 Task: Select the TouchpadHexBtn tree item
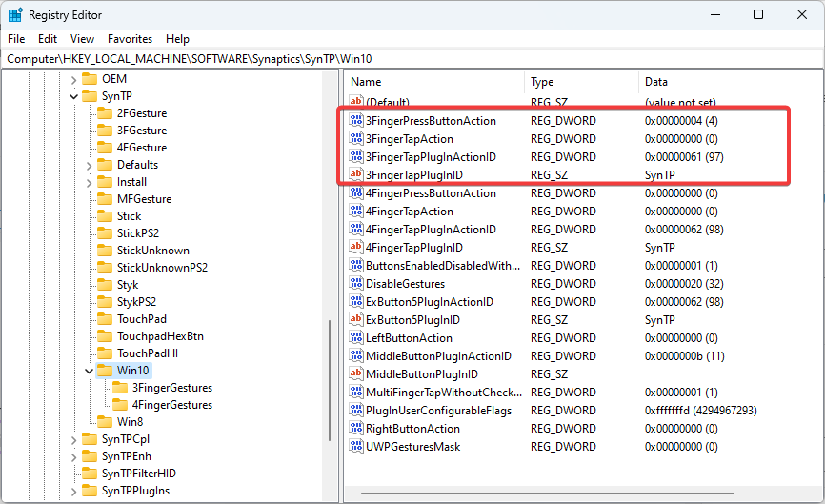[x=160, y=336]
